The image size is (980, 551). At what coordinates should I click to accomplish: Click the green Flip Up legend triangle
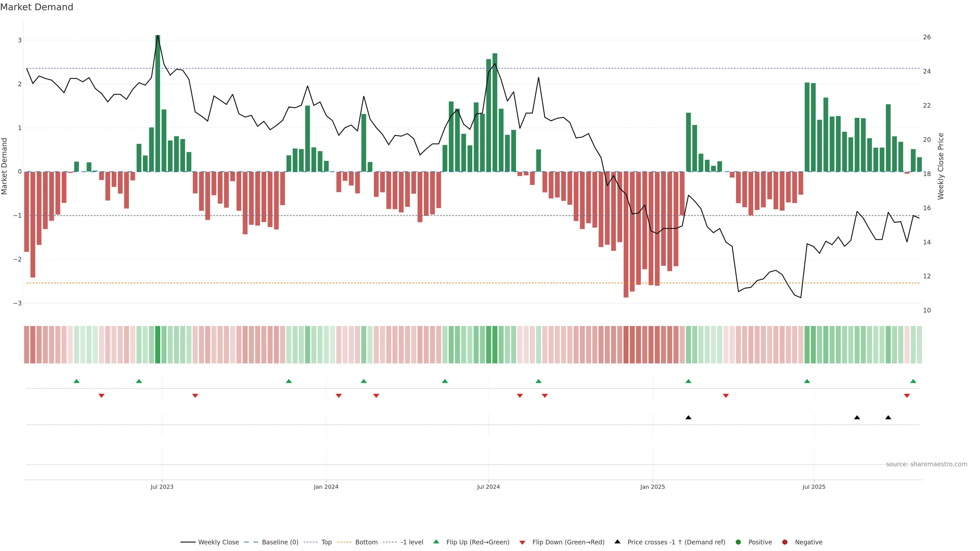tap(436, 542)
